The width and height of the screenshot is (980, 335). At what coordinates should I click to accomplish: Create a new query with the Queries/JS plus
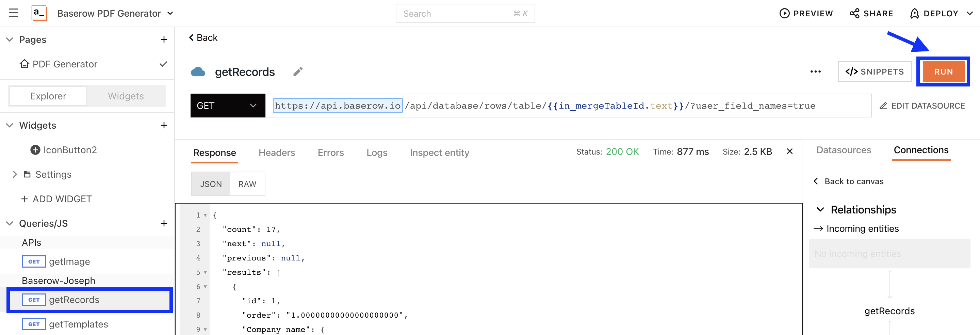click(164, 223)
